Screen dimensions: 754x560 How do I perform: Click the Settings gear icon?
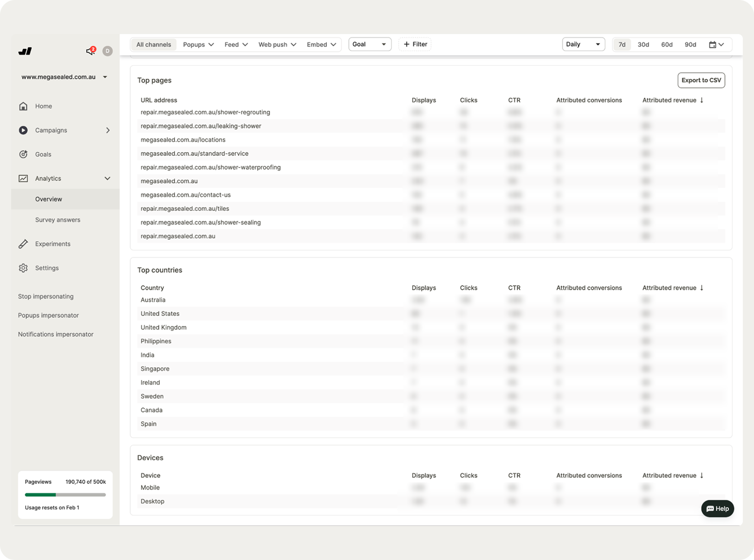tap(23, 268)
